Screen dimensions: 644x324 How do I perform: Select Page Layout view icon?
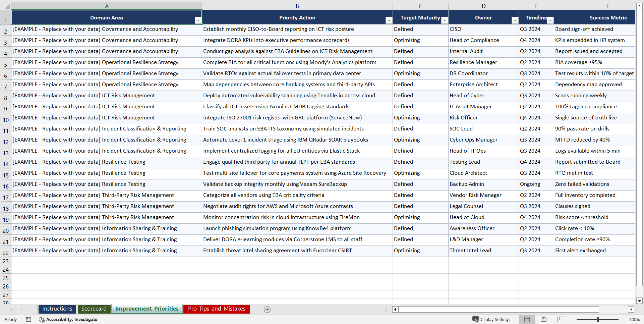(543, 319)
